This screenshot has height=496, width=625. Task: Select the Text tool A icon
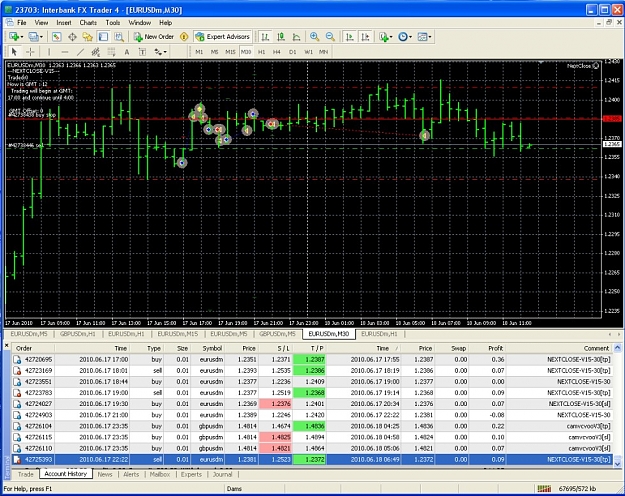click(x=127, y=52)
